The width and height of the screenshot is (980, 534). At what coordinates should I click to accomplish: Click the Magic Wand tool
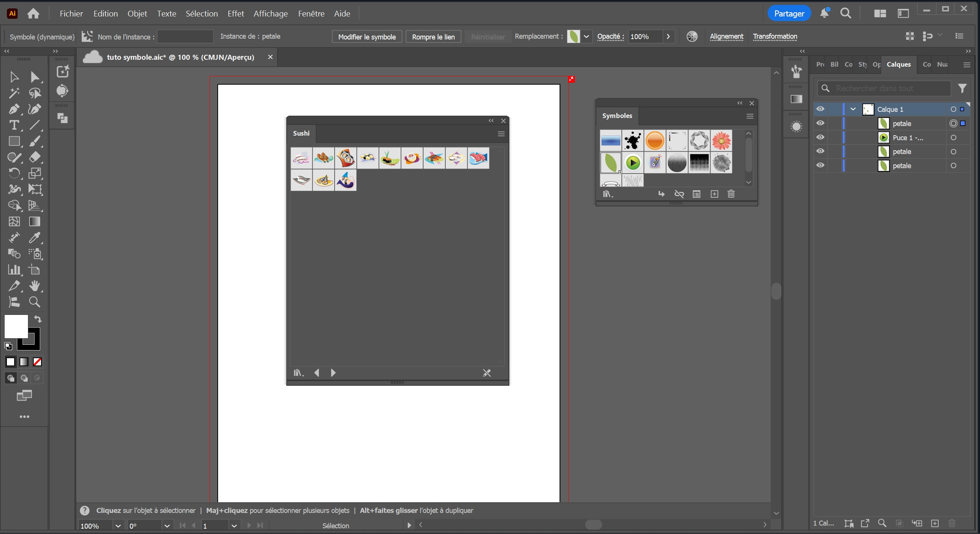coord(14,93)
